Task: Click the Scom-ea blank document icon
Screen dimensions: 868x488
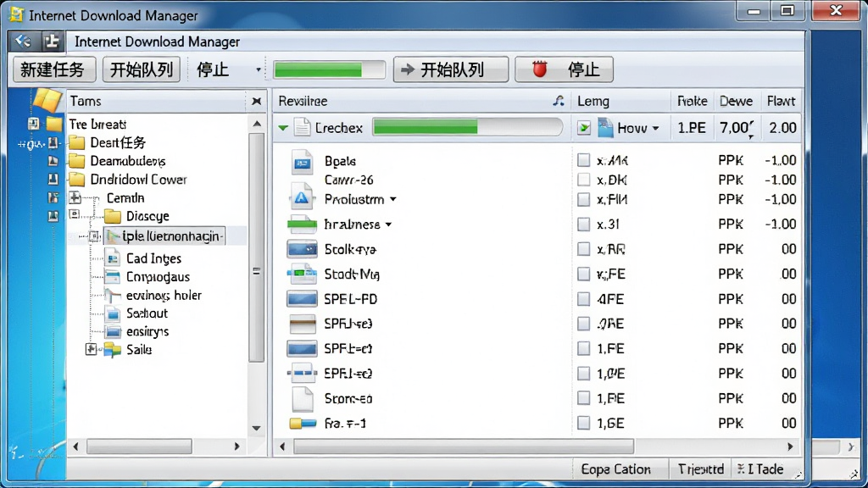Action: click(x=303, y=398)
